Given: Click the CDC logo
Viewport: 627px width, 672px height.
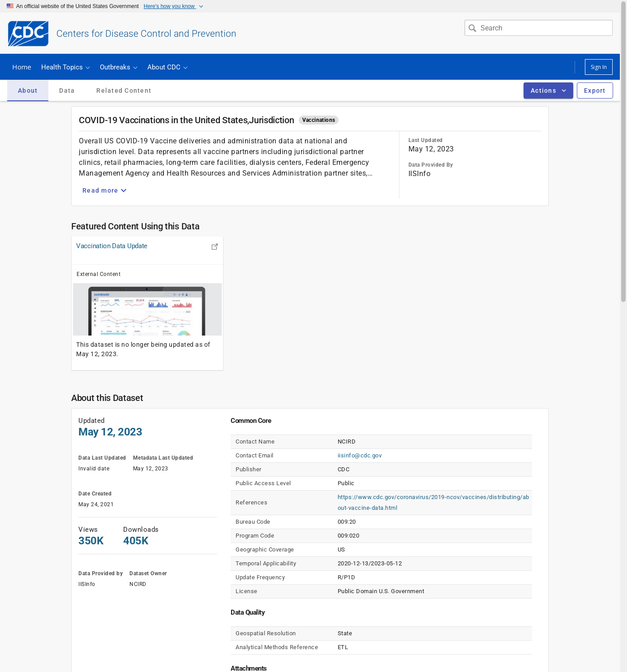Looking at the screenshot, I should pyautogui.click(x=28, y=34).
